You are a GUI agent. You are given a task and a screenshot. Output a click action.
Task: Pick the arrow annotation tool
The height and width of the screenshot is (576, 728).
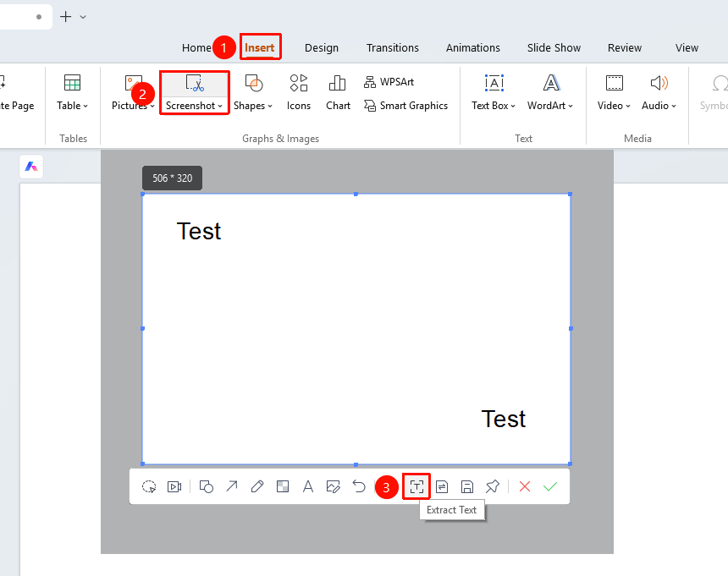[232, 486]
